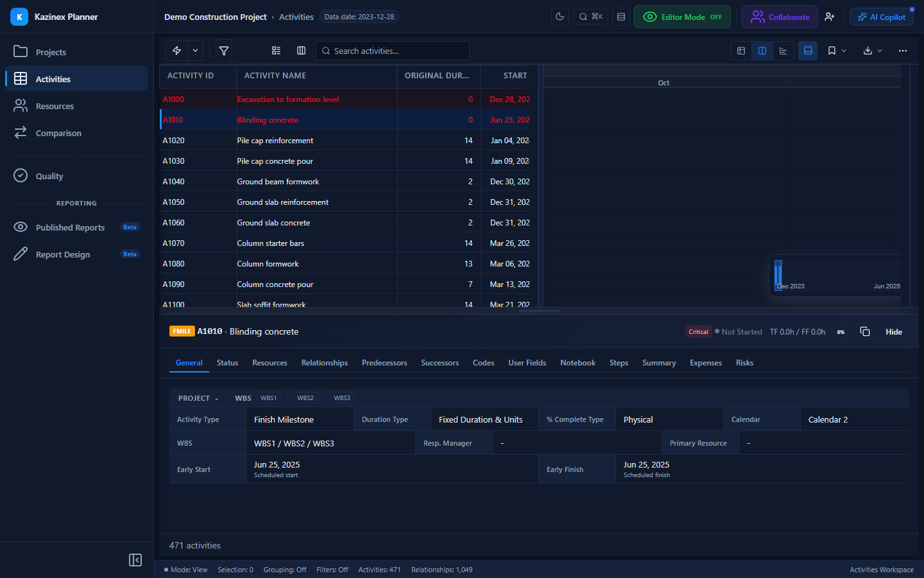Open the Predecessors tab
The image size is (924, 578).
click(x=384, y=363)
